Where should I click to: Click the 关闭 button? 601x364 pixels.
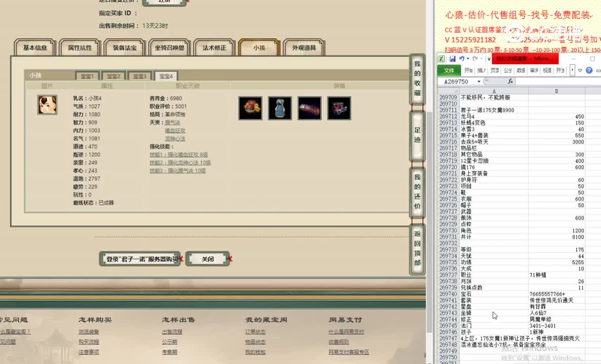point(208,259)
